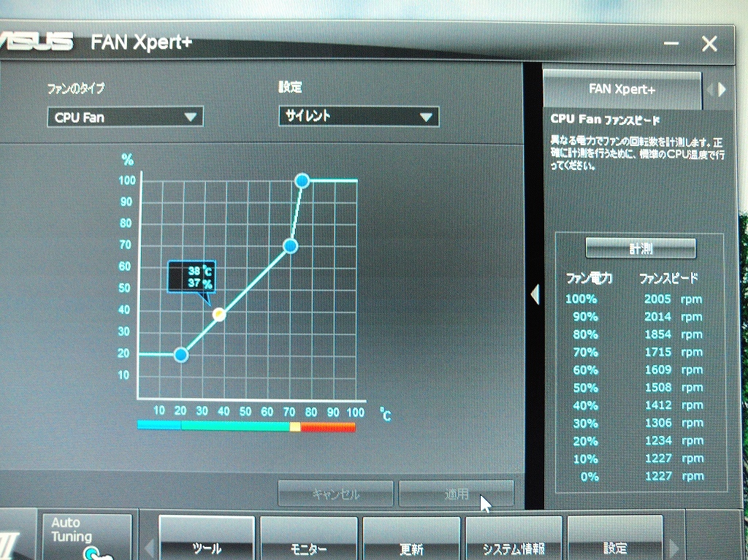Select the curve control point at 70%
The width and height of the screenshot is (748, 560).
[x=290, y=246]
